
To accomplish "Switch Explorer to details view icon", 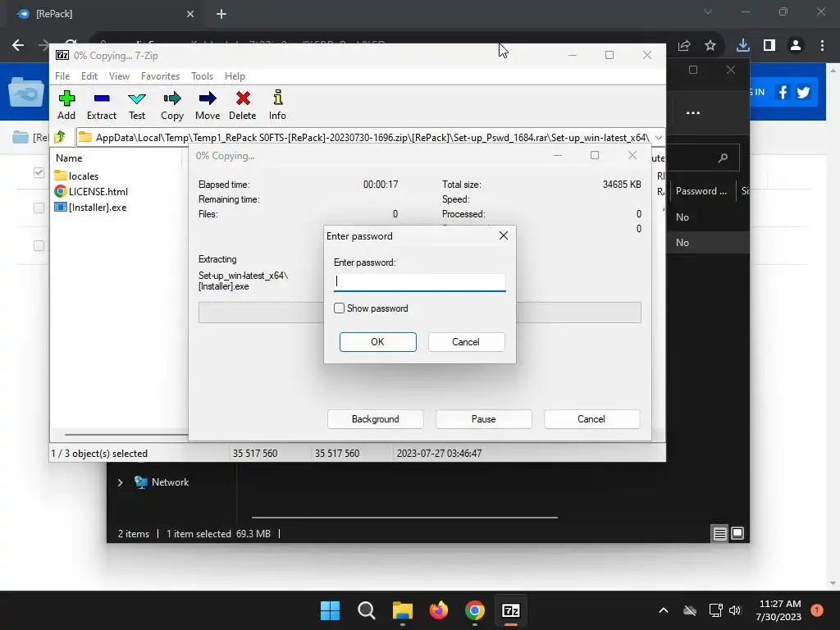I will (719, 533).
